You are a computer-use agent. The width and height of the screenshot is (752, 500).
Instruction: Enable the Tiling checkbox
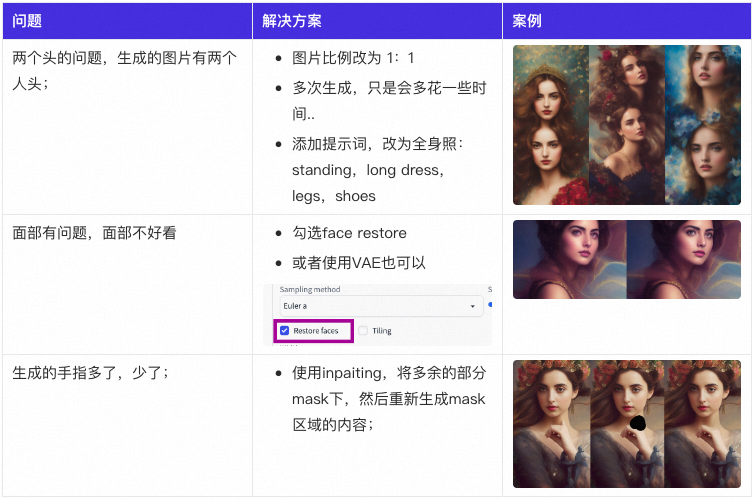click(x=363, y=331)
